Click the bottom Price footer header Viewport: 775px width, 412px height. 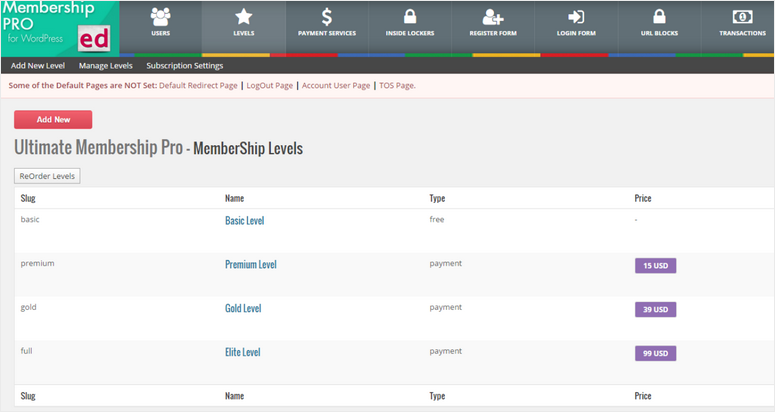[643, 396]
